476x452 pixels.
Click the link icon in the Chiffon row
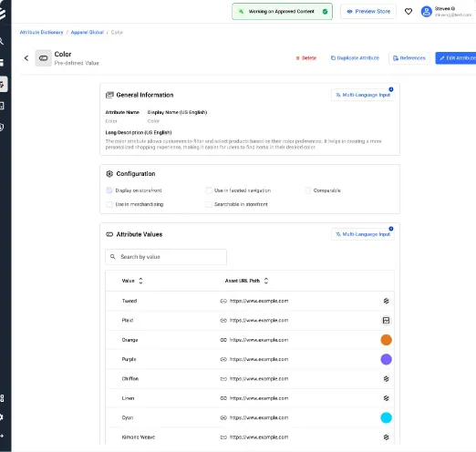[x=223, y=379]
